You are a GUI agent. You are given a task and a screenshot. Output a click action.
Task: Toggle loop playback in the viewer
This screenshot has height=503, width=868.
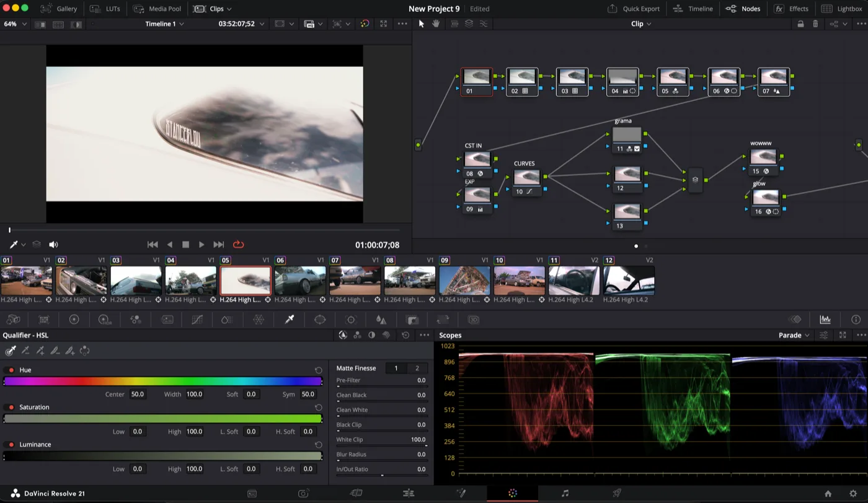click(x=238, y=245)
